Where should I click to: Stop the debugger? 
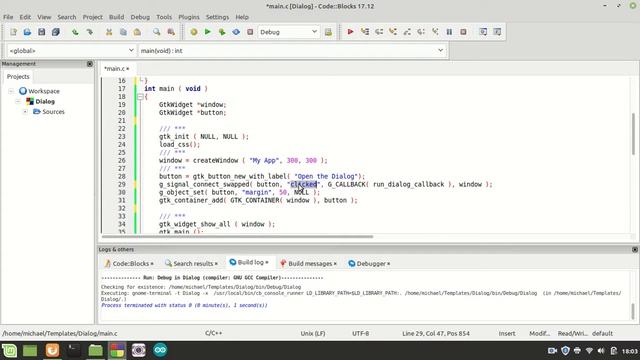coord(463,32)
